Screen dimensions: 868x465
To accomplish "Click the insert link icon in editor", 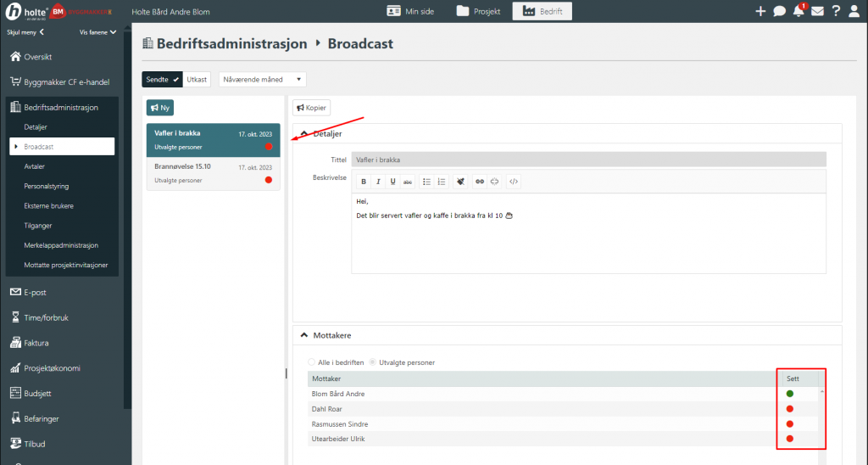I will (x=480, y=182).
